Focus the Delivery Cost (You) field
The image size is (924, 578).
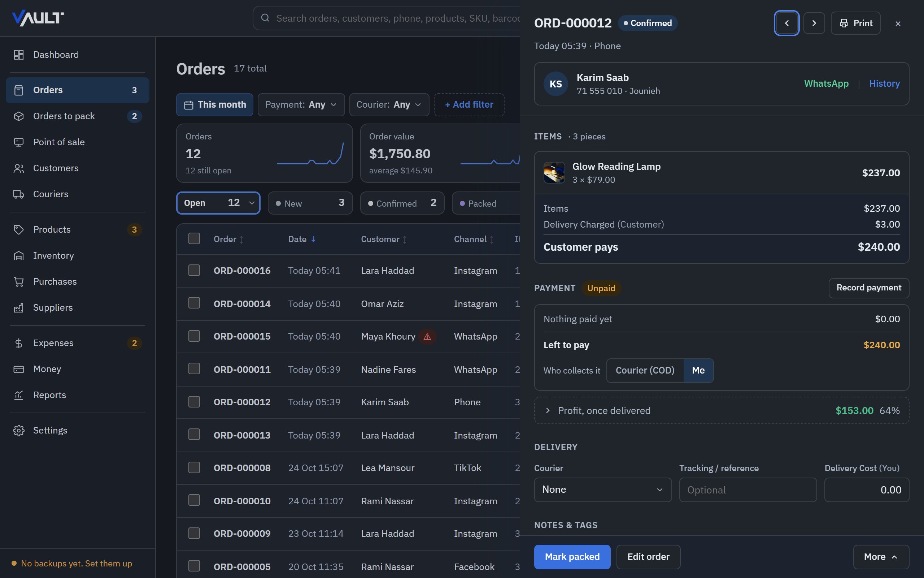[867, 490]
